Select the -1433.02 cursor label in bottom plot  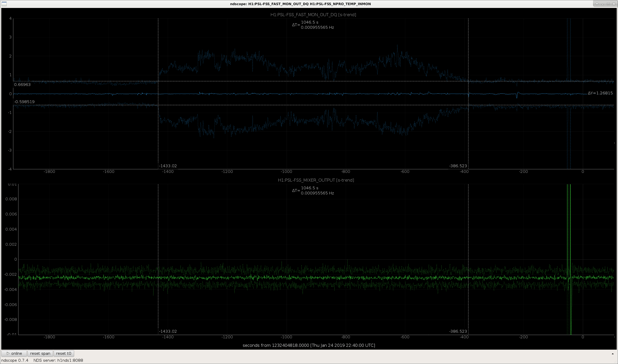pyautogui.click(x=168, y=331)
